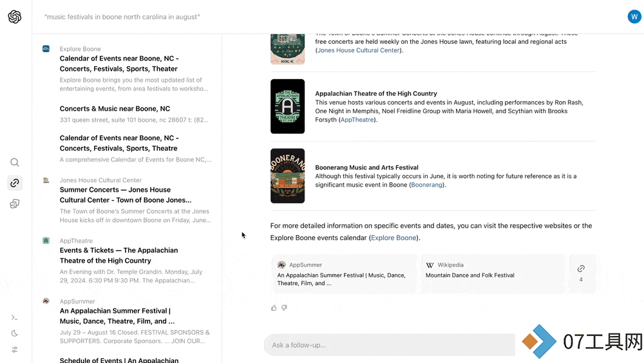Screen dimensions: 644x363
Task: Open the Wikipedia Mountain Dance source card
Action: tap(493, 274)
